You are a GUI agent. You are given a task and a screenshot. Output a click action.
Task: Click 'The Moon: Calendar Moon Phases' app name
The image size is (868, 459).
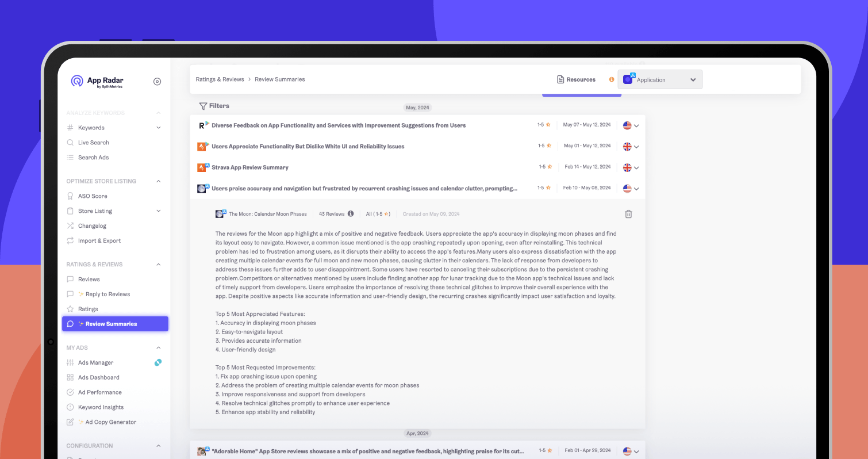[x=268, y=214]
